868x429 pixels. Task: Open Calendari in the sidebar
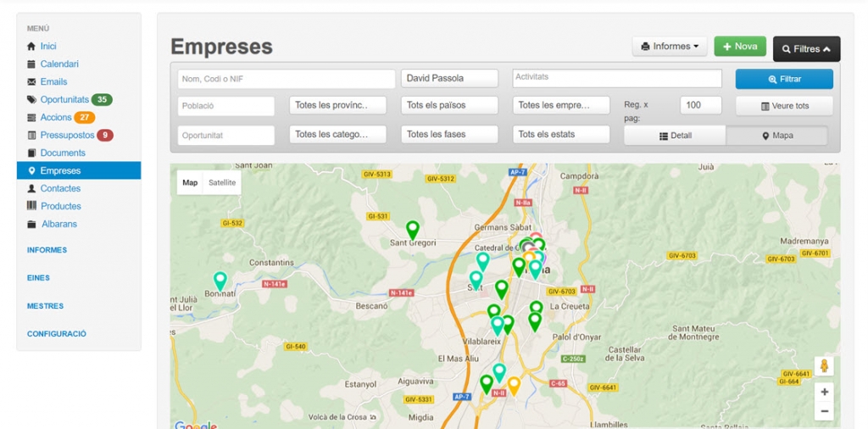click(x=59, y=64)
